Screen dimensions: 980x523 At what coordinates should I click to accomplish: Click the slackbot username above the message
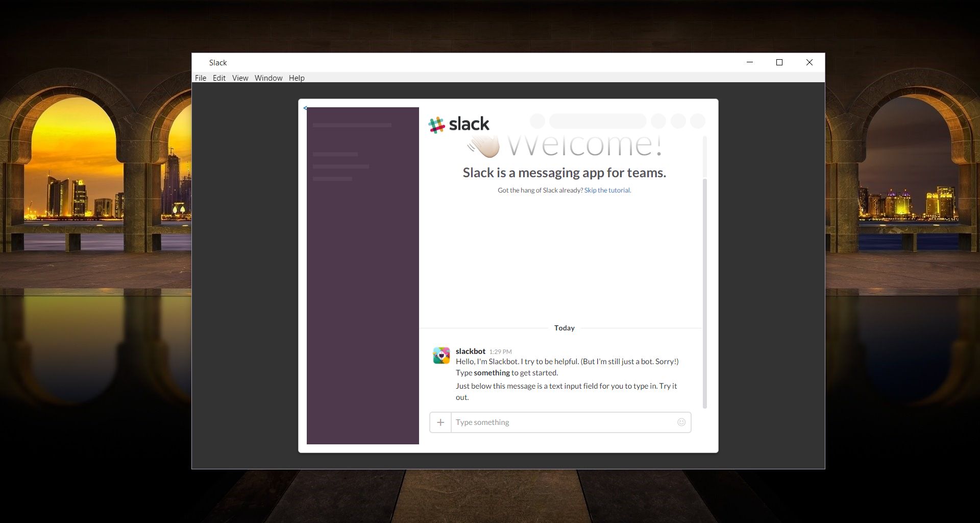coord(470,351)
